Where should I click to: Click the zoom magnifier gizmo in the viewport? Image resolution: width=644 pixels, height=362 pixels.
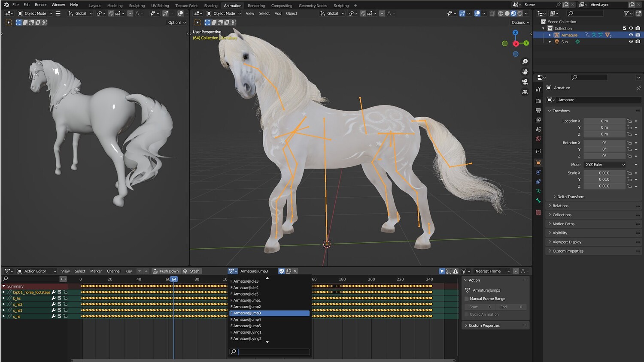coord(525,62)
